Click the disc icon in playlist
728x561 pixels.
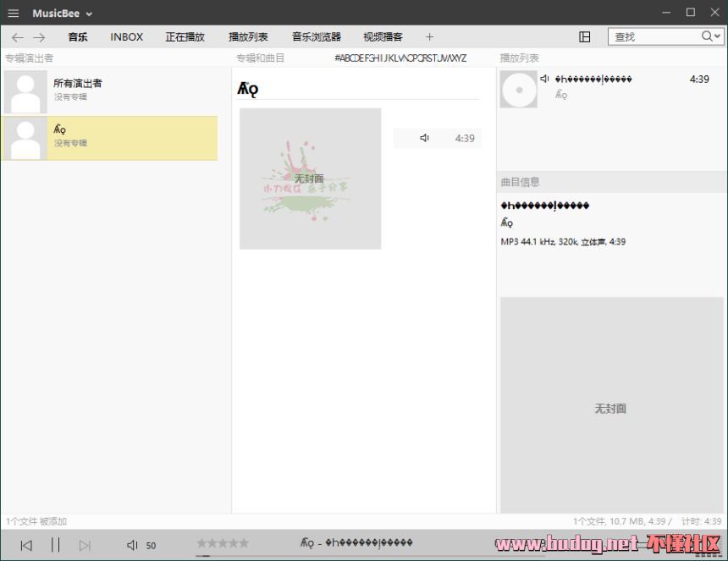tap(519, 90)
